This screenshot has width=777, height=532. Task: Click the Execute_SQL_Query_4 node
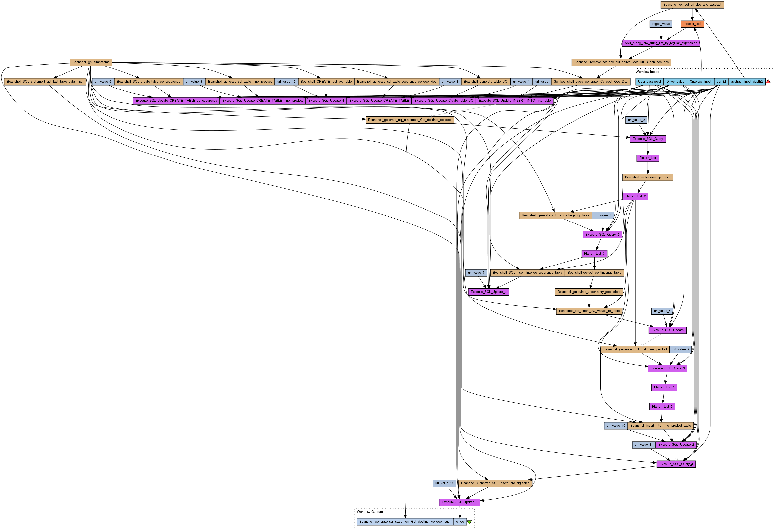(x=676, y=464)
